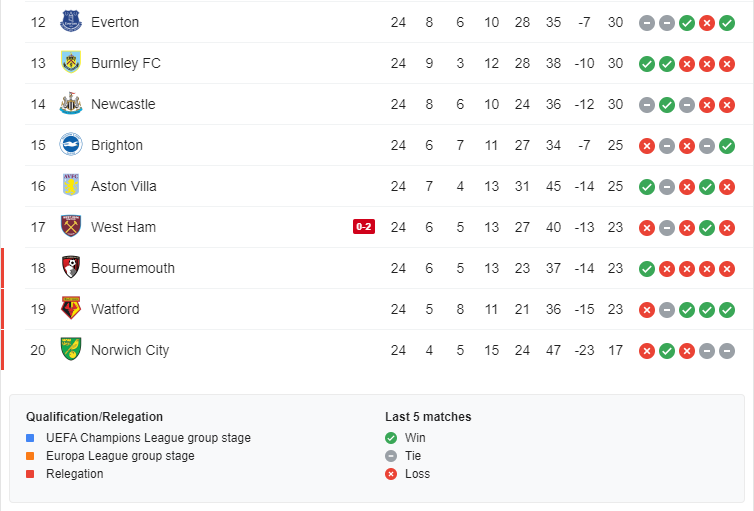The width and height of the screenshot is (754, 511).
Task: Click the Aston Villa club crest
Action: point(70,186)
